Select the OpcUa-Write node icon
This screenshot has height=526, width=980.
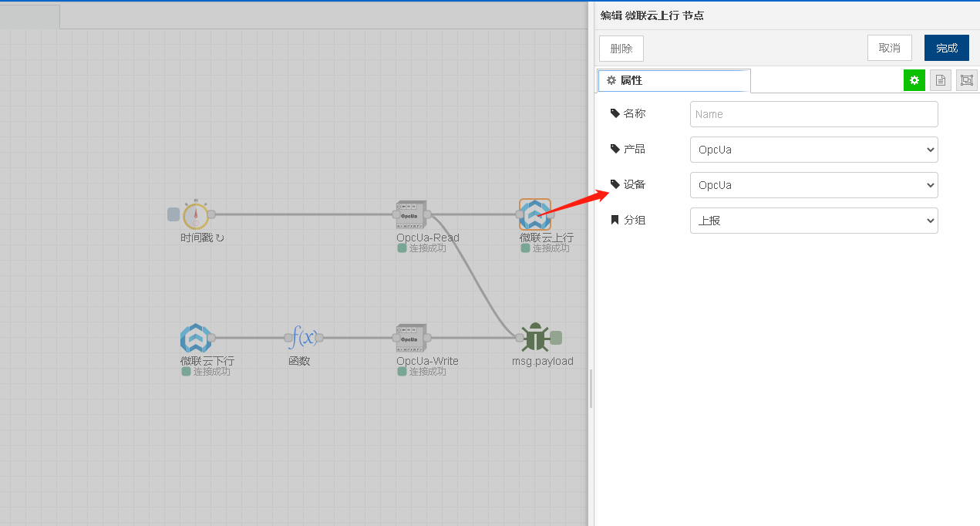411,338
